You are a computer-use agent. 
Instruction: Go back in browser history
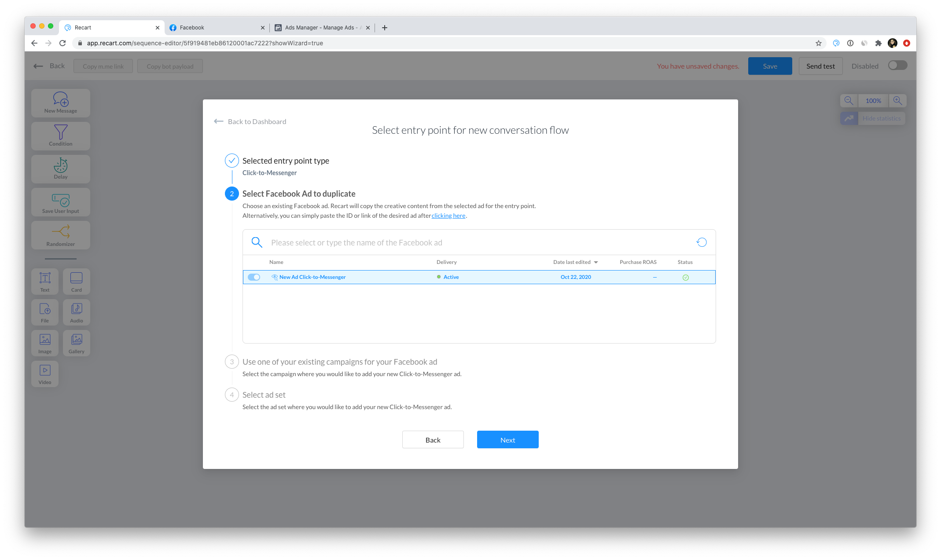(x=34, y=43)
